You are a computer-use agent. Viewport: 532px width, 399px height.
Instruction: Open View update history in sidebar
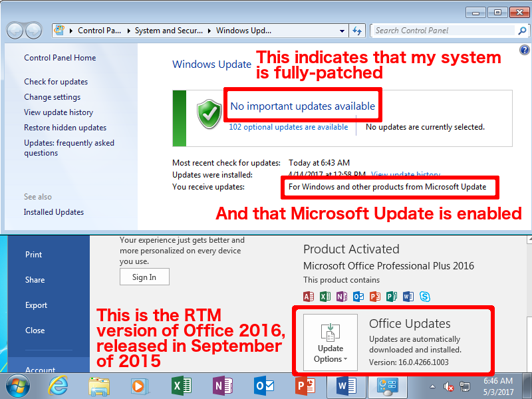point(59,112)
